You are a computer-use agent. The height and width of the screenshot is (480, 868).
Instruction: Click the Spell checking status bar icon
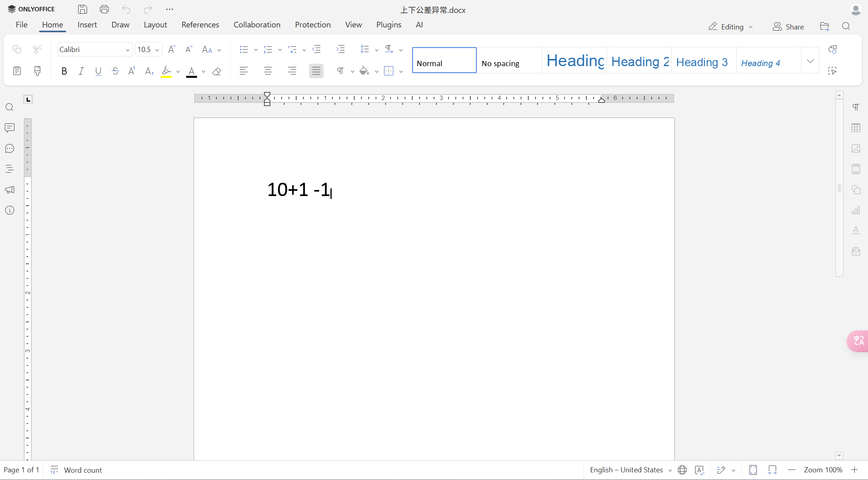point(699,470)
